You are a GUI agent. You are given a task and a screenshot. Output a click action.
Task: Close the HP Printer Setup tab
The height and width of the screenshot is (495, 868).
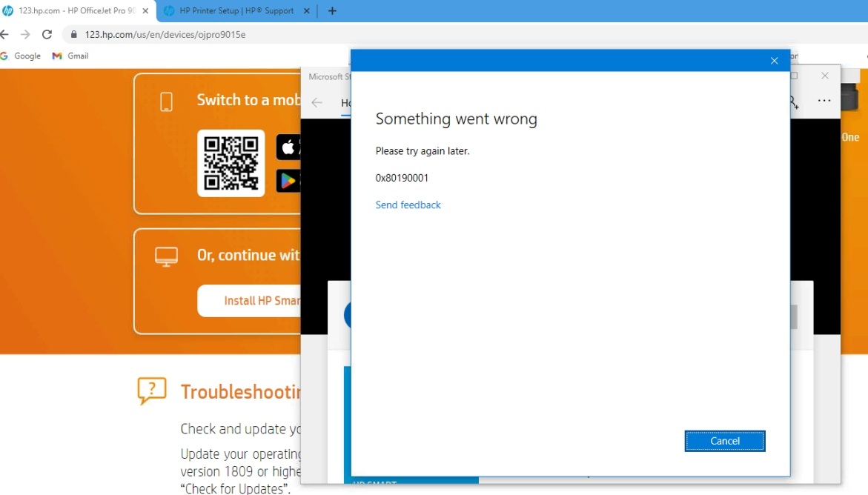pyautogui.click(x=307, y=11)
